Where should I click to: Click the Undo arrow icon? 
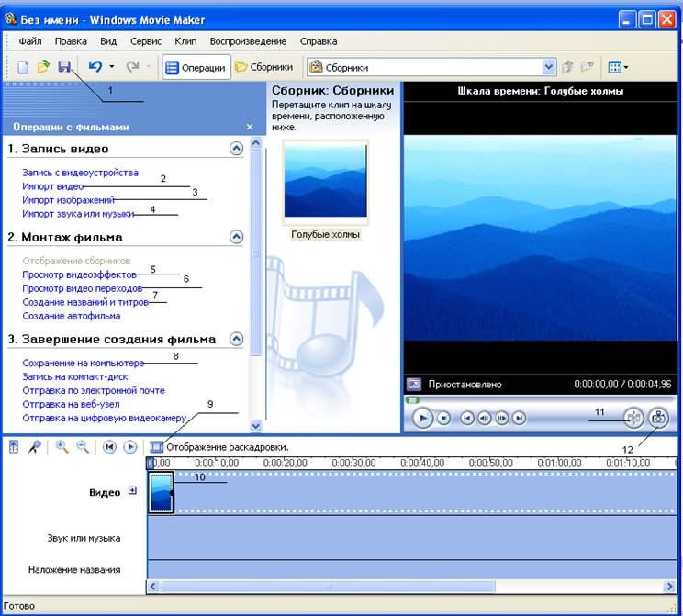(x=95, y=67)
